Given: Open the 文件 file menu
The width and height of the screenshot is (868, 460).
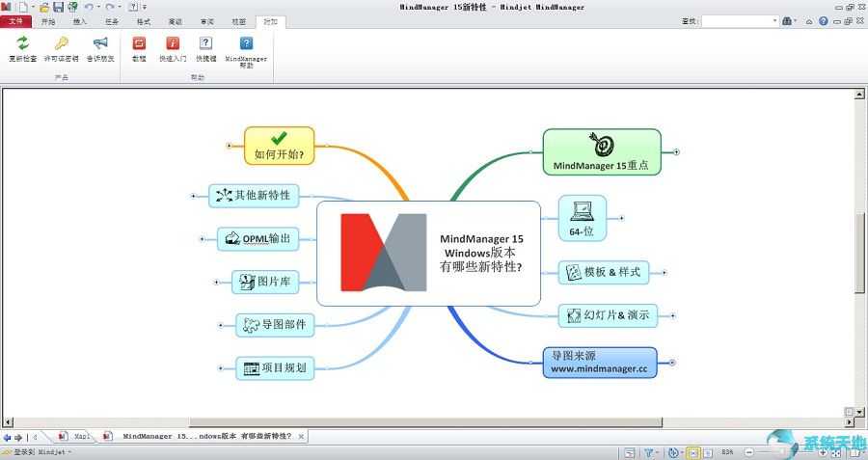Looking at the screenshot, I should point(16,21).
